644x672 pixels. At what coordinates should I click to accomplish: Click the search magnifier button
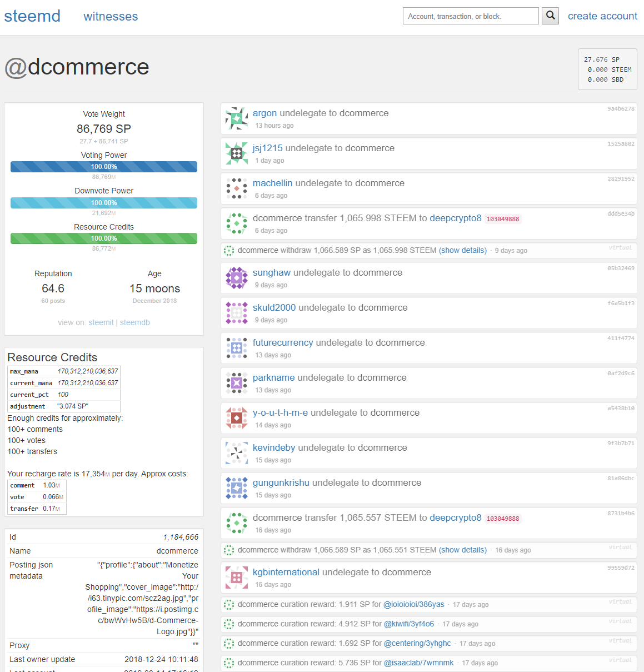click(x=551, y=16)
